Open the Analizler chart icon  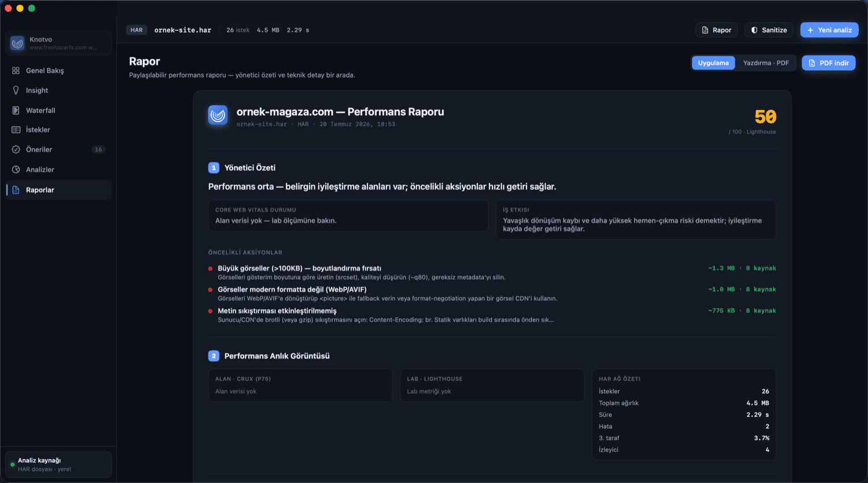[16, 170]
